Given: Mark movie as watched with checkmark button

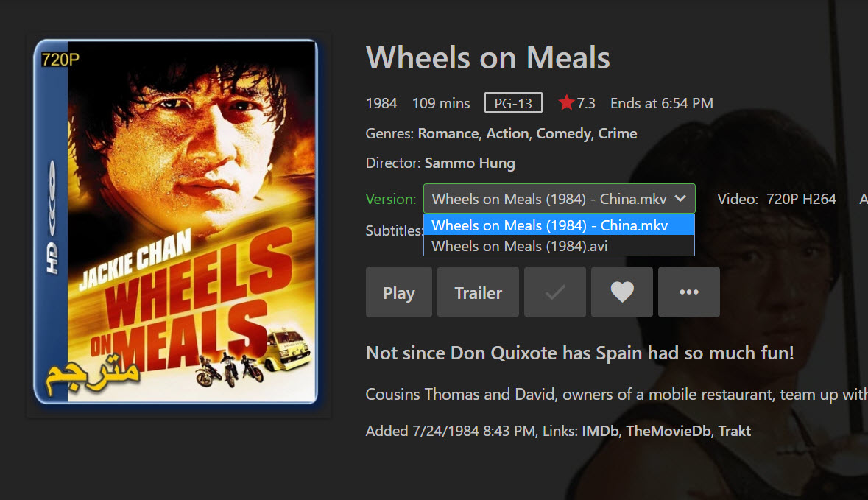Looking at the screenshot, I should [555, 292].
